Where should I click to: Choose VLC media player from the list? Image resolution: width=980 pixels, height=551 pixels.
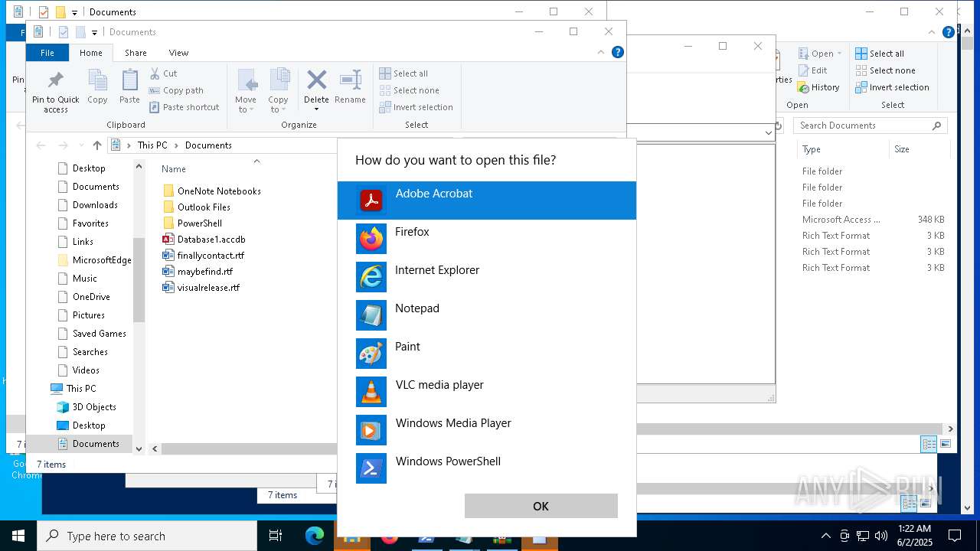[487, 392]
